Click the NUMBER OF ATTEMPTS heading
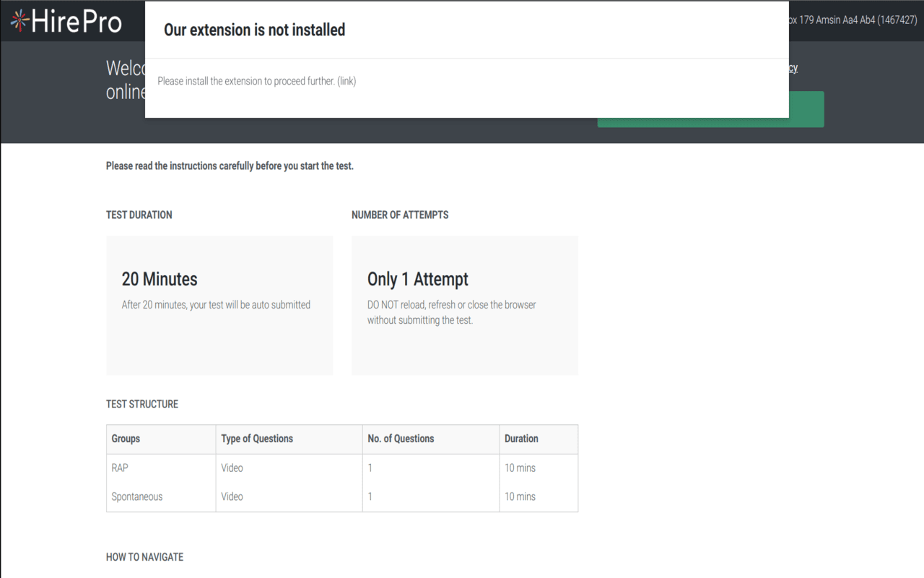This screenshot has height=578, width=924. 400,215
